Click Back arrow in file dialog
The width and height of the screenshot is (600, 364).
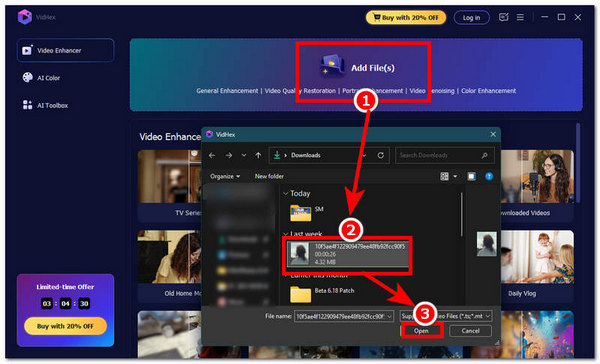click(x=212, y=155)
